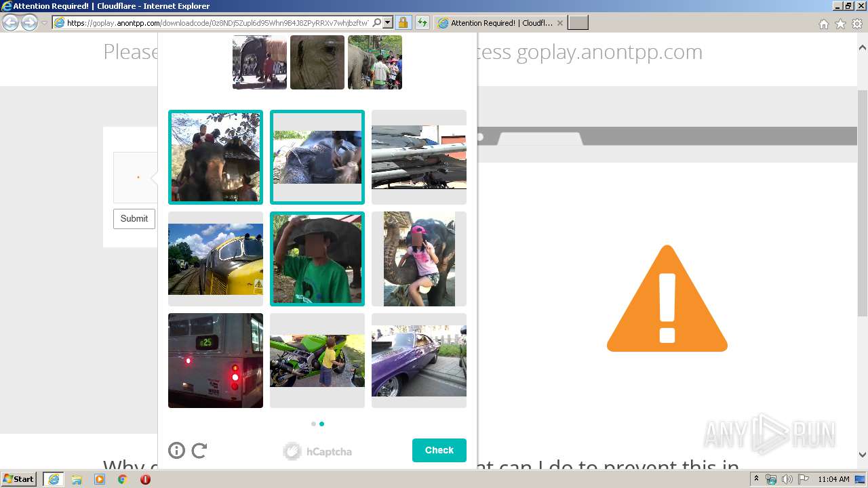The height and width of the screenshot is (488, 868).
Task: Click the volume speaker tray icon
Action: (787, 479)
